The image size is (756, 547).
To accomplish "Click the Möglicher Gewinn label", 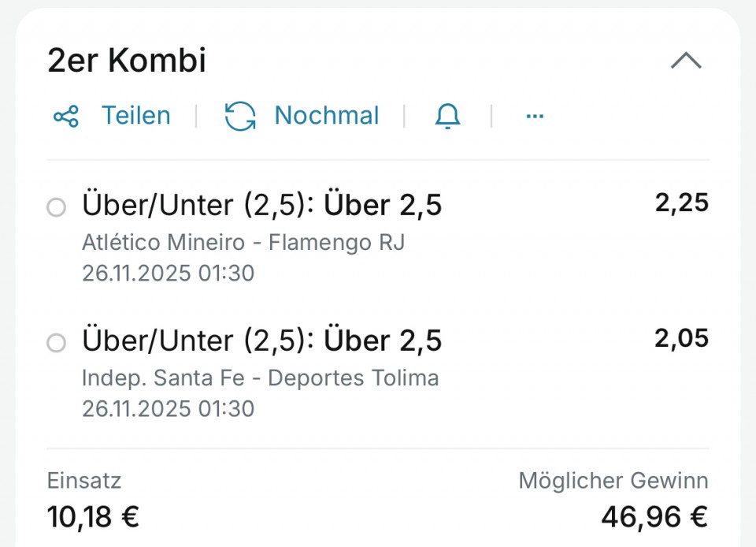I will tap(613, 481).
